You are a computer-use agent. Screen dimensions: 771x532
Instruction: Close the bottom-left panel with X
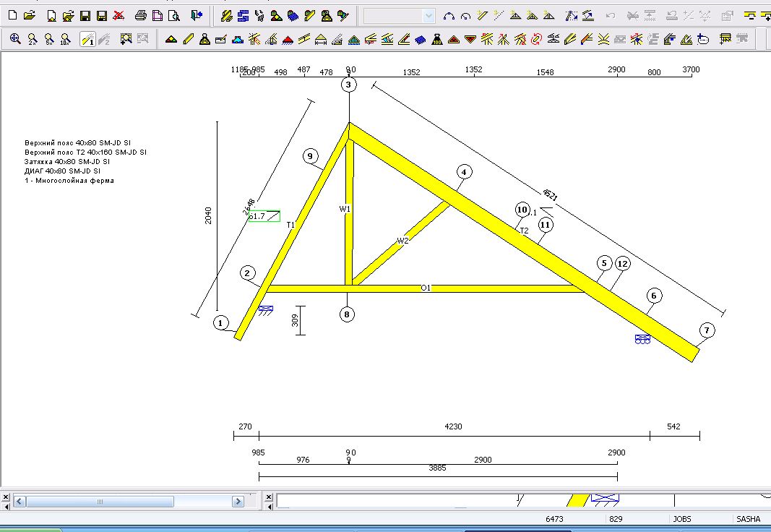(x=6, y=497)
